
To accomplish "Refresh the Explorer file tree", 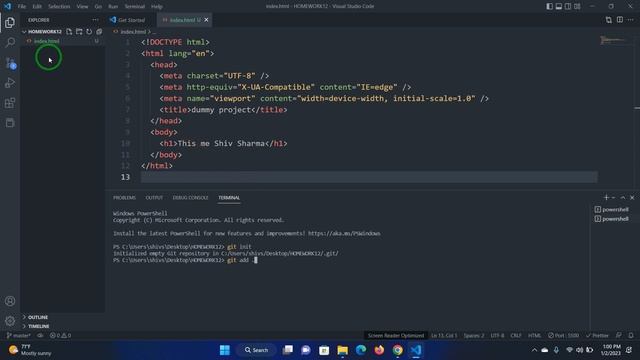I will [x=89, y=31].
